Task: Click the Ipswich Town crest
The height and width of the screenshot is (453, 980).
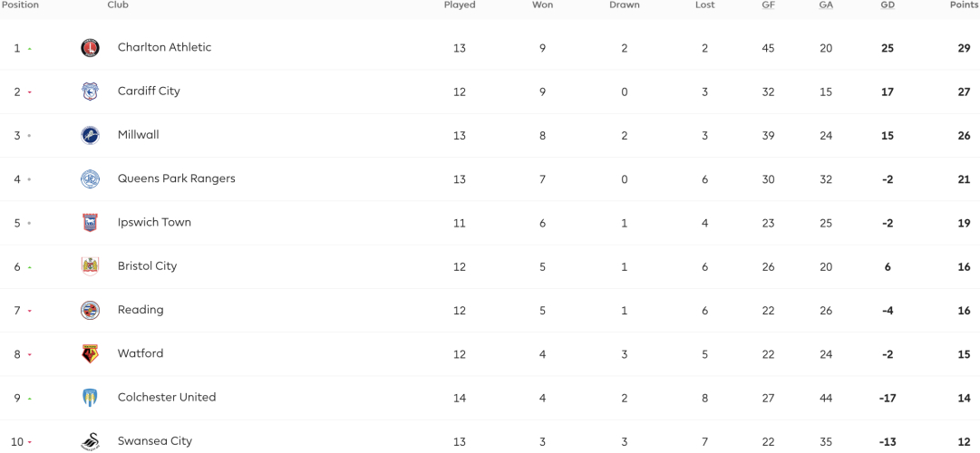Action: (90, 223)
